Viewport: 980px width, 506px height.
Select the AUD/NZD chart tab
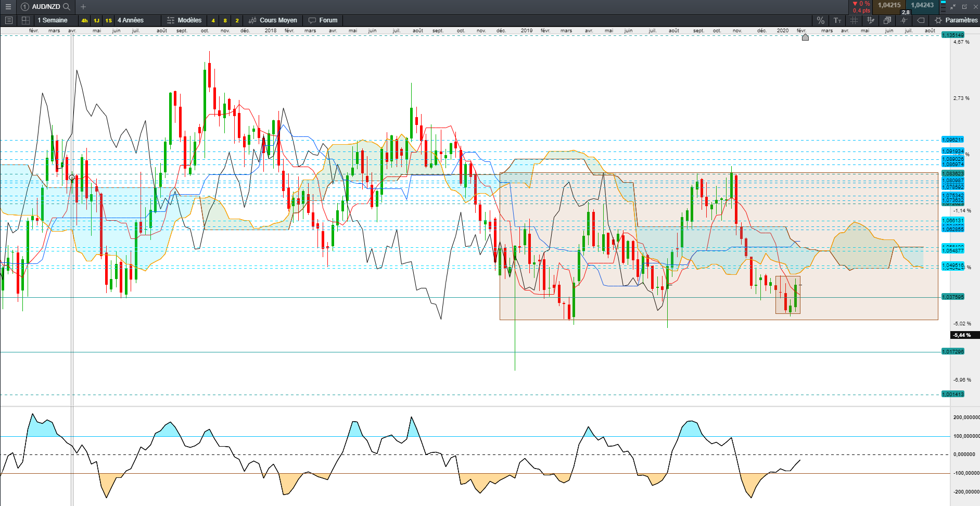pos(46,7)
